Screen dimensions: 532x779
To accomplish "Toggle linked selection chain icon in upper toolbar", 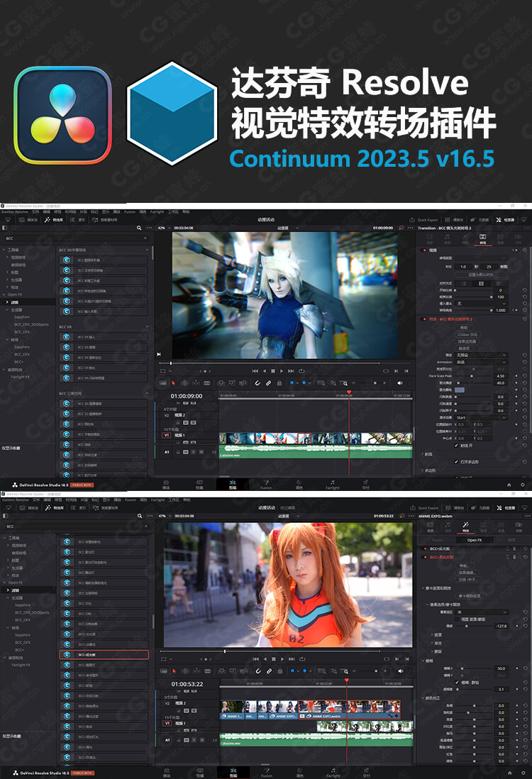I will (x=268, y=383).
